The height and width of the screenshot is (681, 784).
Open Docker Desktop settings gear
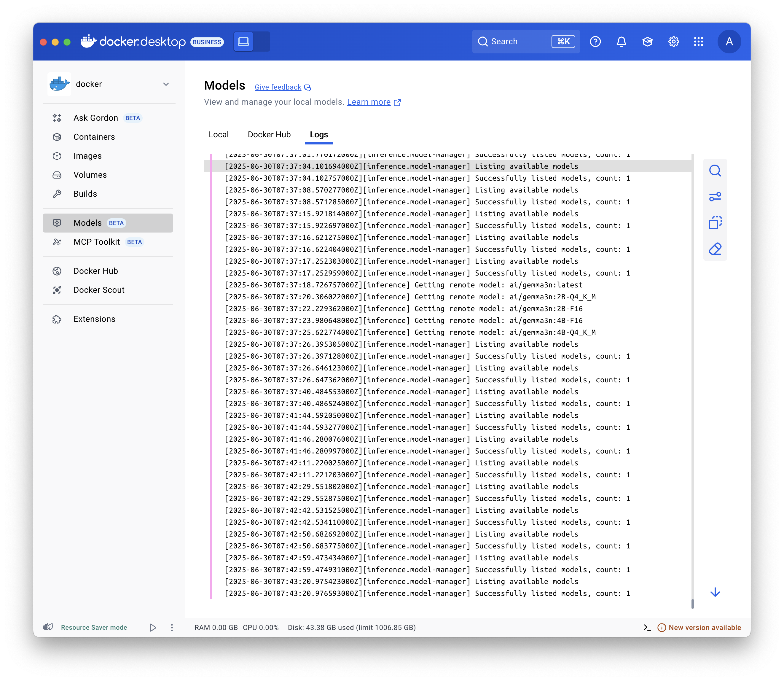click(x=673, y=42)
